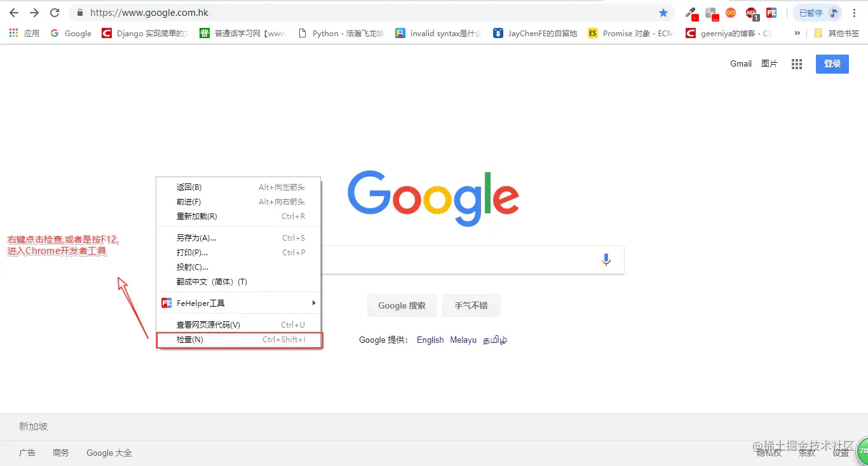Image resolution: width=868 pixels, height=466 pixels.
Task: Open the geerniya的博客 bookmark
Action: (x=729, y=33)
